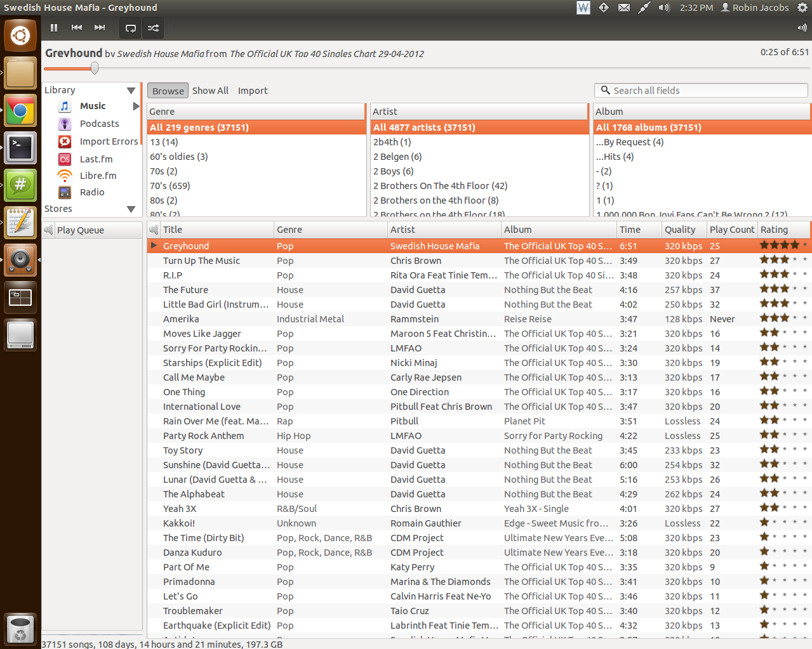Skip to the previous track

77,28
